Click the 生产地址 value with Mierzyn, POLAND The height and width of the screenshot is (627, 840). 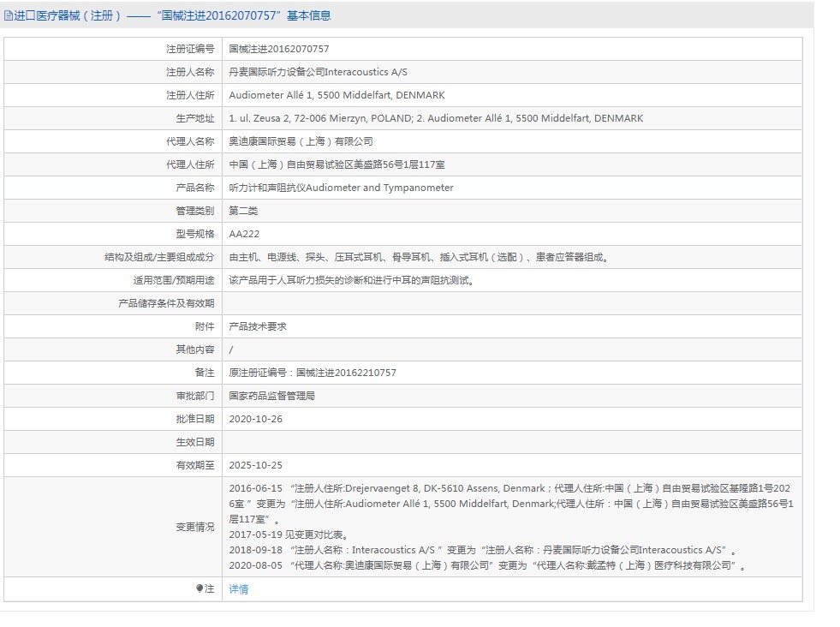pyautogui.click(x=436, y=118)
